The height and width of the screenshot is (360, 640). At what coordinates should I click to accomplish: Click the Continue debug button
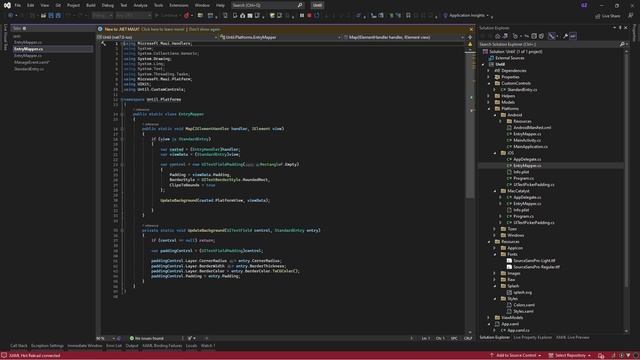pos(167,16)
